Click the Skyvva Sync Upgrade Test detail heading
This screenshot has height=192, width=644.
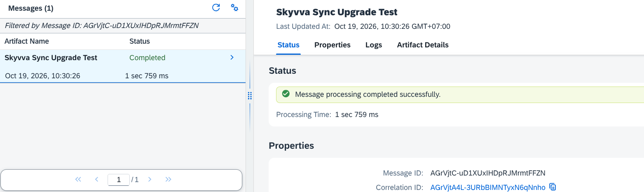click(337, 12)
